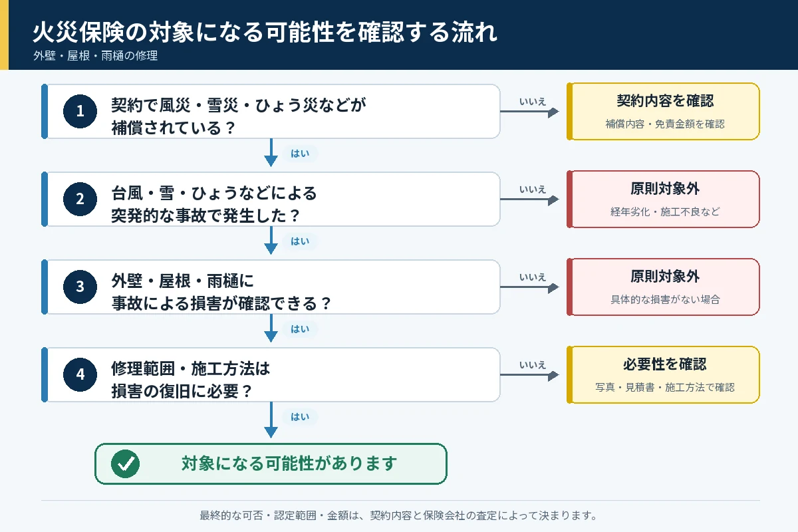The width and height of the screenshot is (798, 532).
Task: Click the 対象になる可能性があります result box
Action: tap(271, 464)
